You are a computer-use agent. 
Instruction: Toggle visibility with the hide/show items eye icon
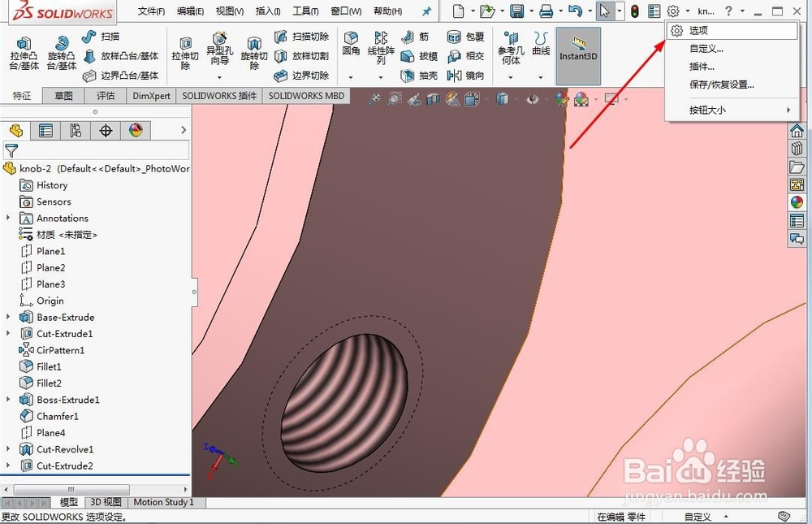pos(532,99)
